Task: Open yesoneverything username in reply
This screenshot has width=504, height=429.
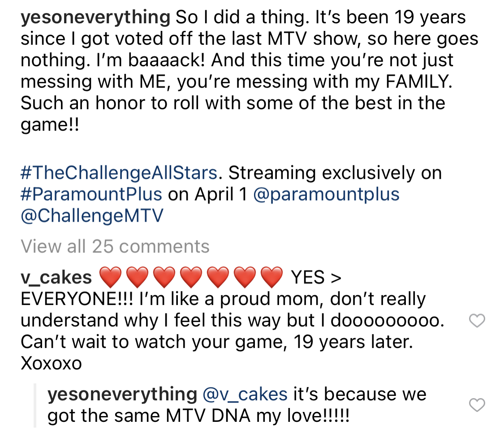Action: point(122,394)
